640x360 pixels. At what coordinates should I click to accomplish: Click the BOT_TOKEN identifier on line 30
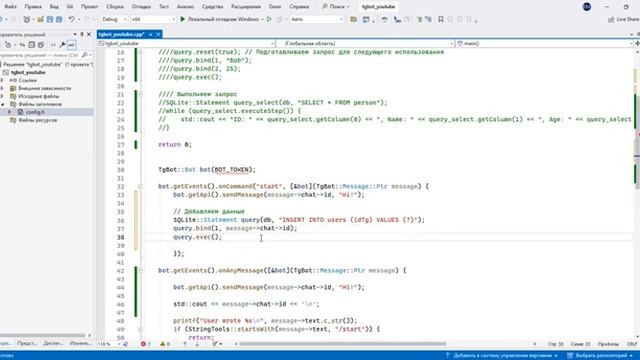tap(231, 169)
